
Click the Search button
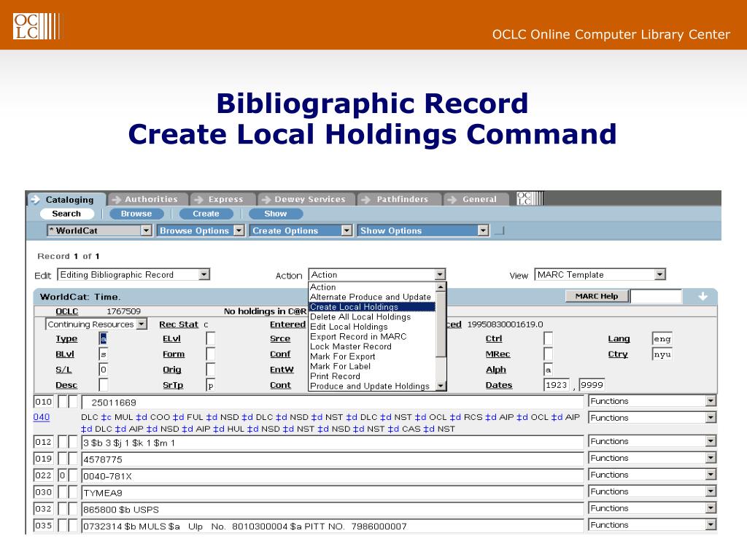point(66,214)
